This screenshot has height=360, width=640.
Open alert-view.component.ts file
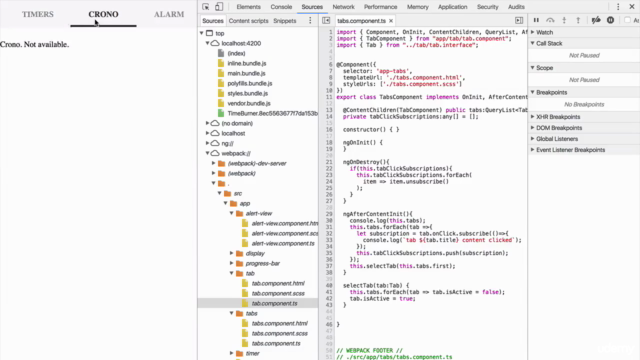pyautogui.click(x=283, y=243)
